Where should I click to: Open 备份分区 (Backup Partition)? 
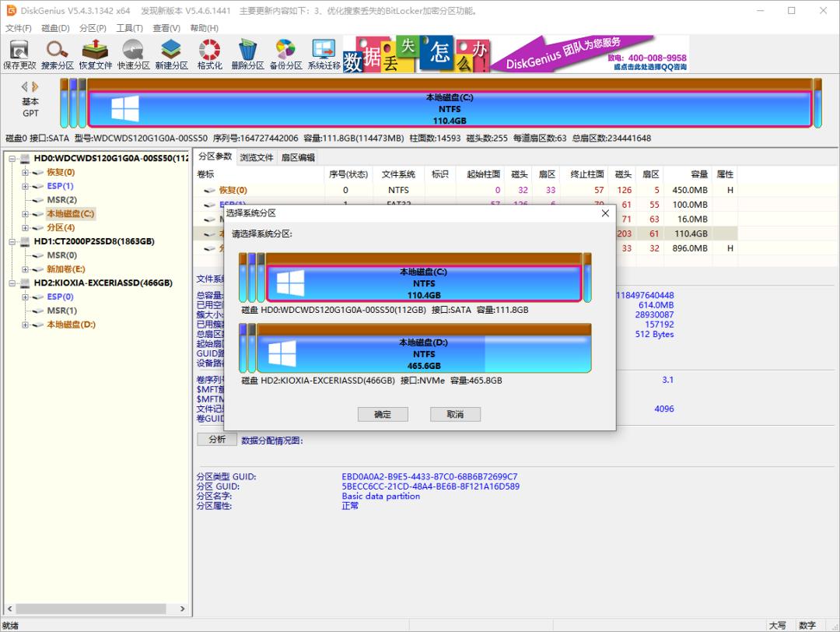point(285,53)
